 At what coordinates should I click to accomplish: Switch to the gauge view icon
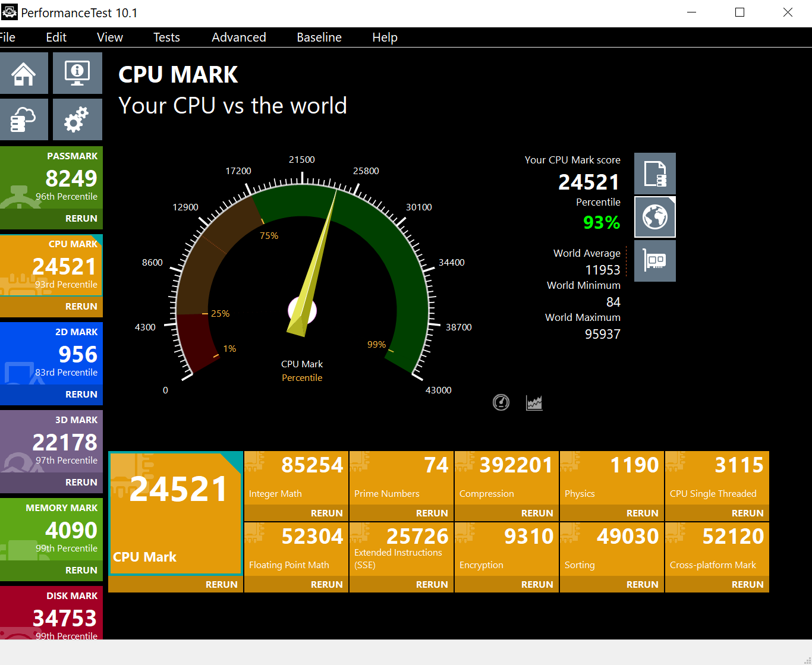[501, 402]
